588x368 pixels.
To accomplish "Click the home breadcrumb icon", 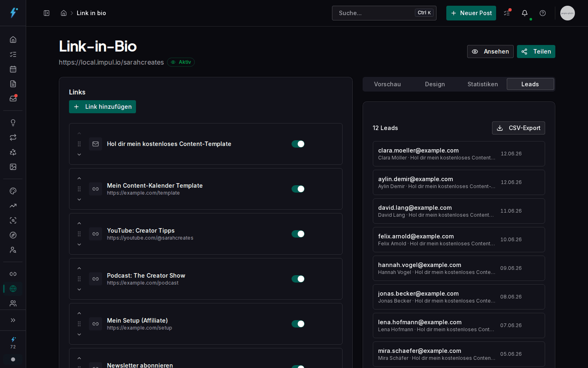I will coord(64,13).
